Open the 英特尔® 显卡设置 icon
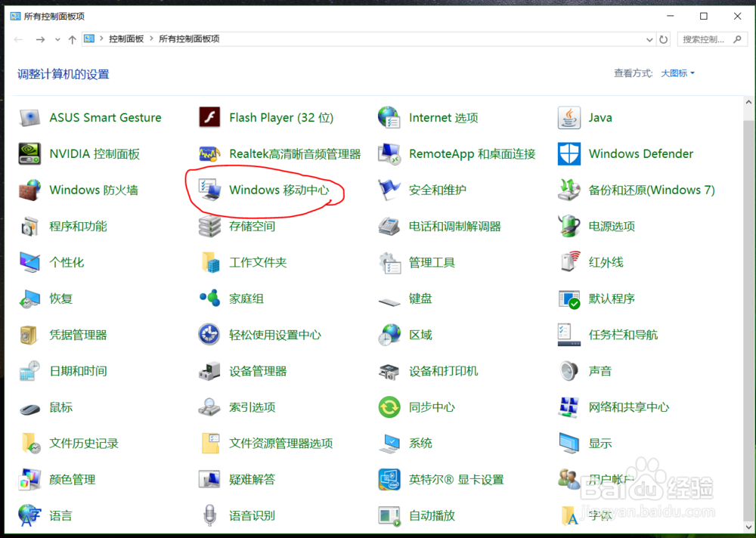756x538 pixels. 389,479
